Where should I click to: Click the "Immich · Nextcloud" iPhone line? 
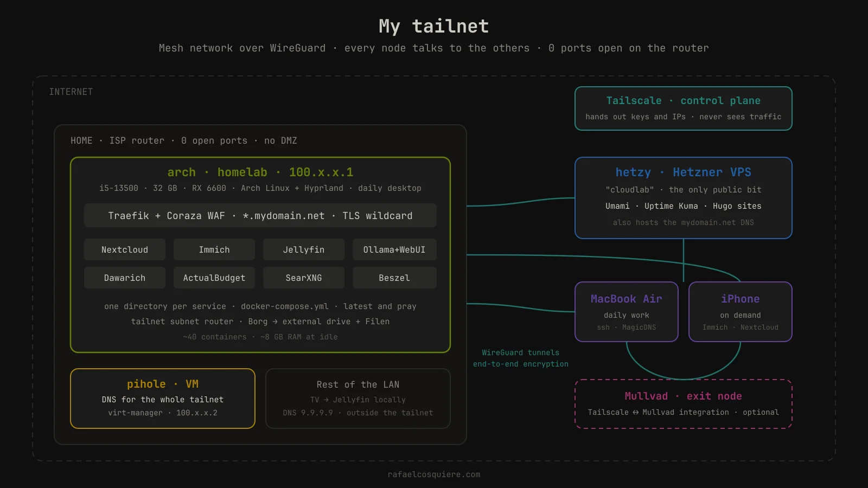741,328
